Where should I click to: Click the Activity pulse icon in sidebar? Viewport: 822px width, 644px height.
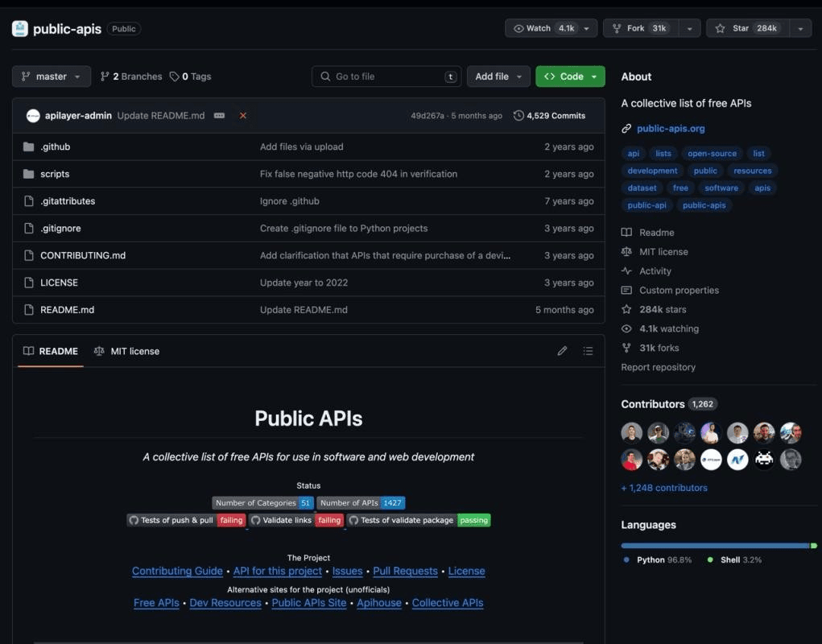pyautogui.click(x=626, y=270)
